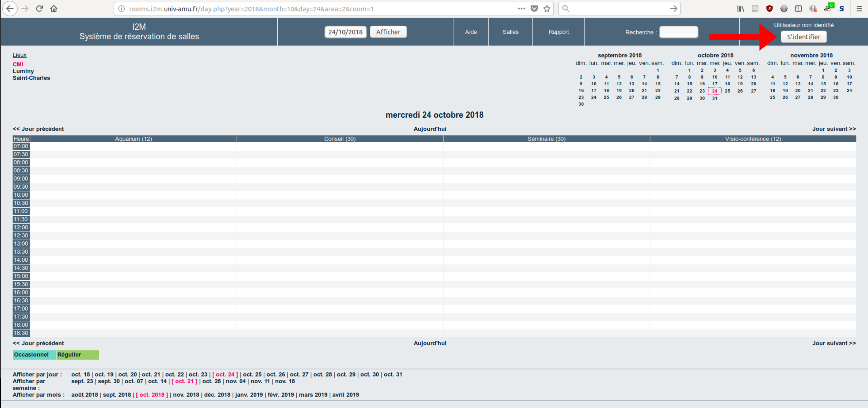The image size is (868, 408).
Task: Click the browser reload icon
Action: [39, 9]
